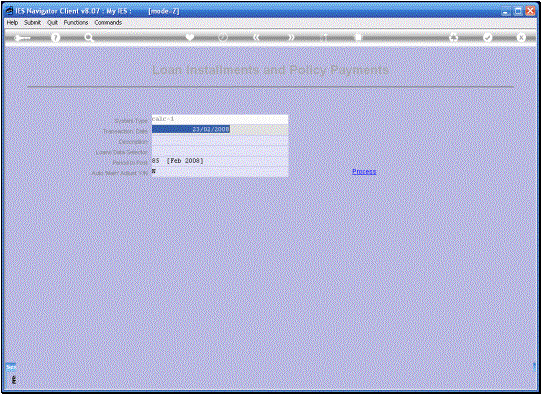Click the Process link
The width and height of the screenshot is (541, 394).
[364, 171]
